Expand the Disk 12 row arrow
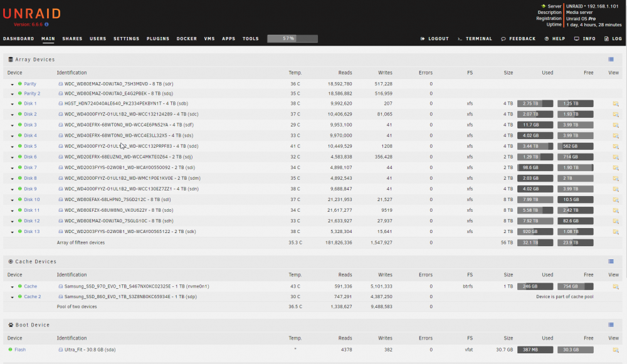Viewport: 627px width, 364px height. point(13,221)
